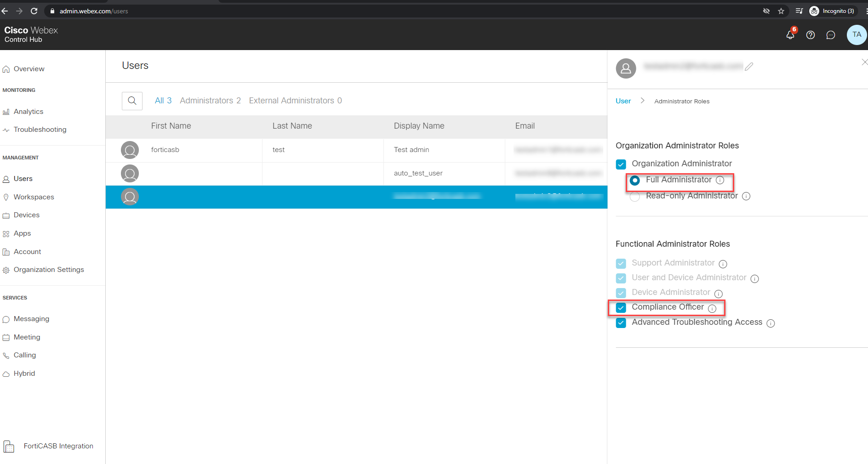
Task: Click the User breadcrumb link
Action: pos(623,101)
